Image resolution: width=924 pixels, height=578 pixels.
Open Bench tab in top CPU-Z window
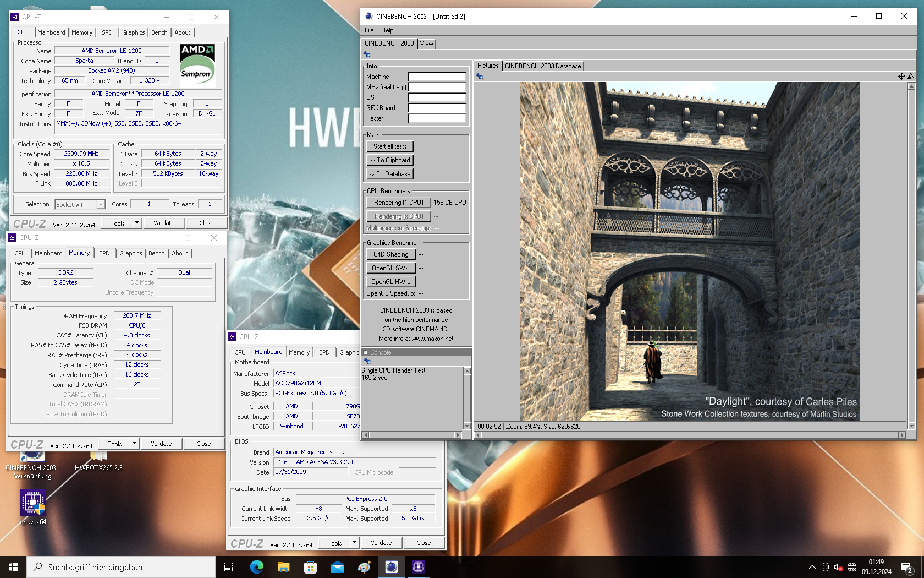point(159,32)
